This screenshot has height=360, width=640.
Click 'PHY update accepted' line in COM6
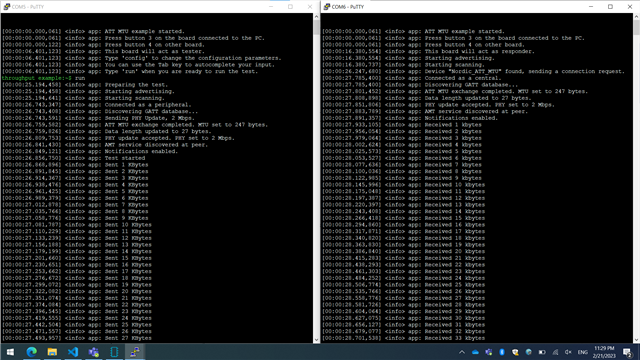(438, 105)
